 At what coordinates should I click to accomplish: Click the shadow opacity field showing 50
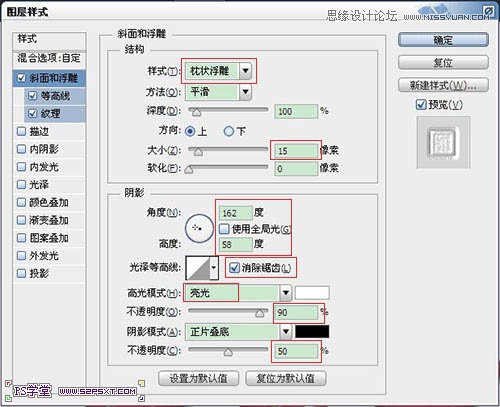tap(296, 351)
